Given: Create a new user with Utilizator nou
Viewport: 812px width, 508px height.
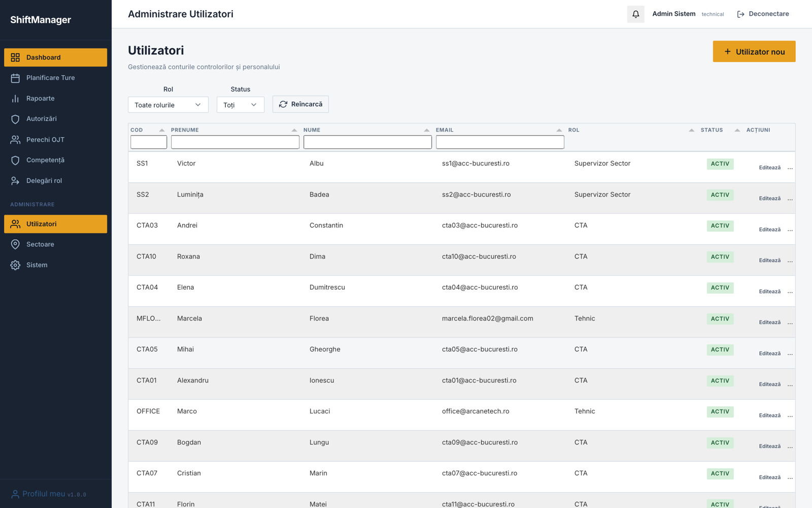Looking at the screenshot, I should (754, 51).
